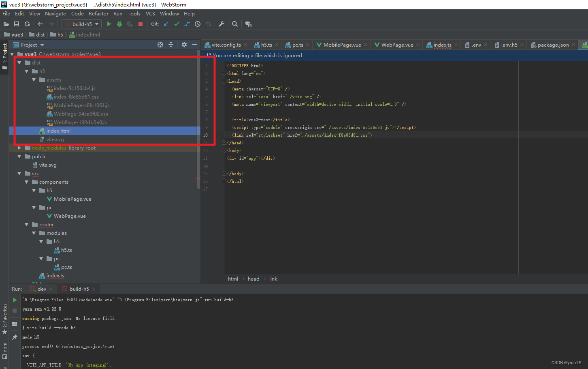Open file with the toolbar folder icon
Image resolution: width=588 pixels, height=369 pixels.
coord(6,24)
